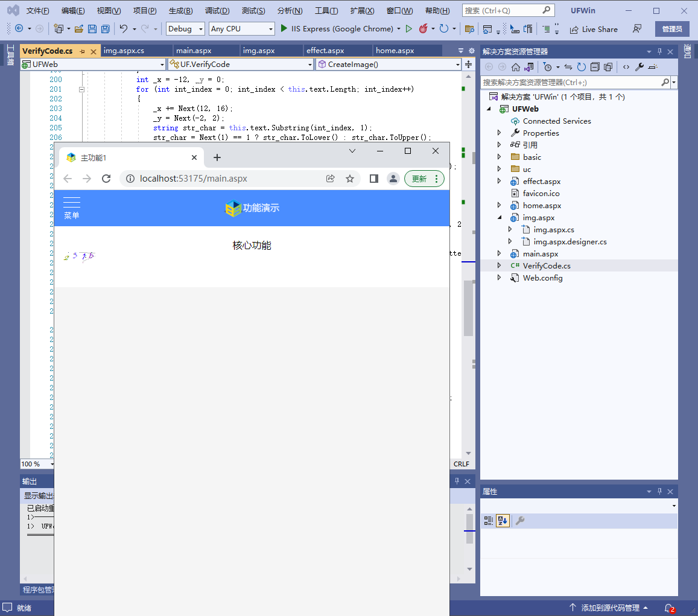The image size is (698, 616).
Task: Click the Save All icon
Action: coord(106,29)
